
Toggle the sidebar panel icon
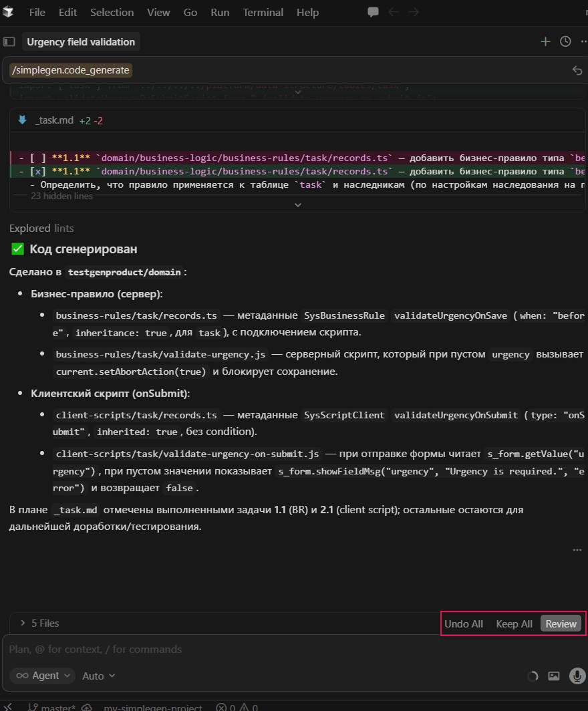pos(9,41)
